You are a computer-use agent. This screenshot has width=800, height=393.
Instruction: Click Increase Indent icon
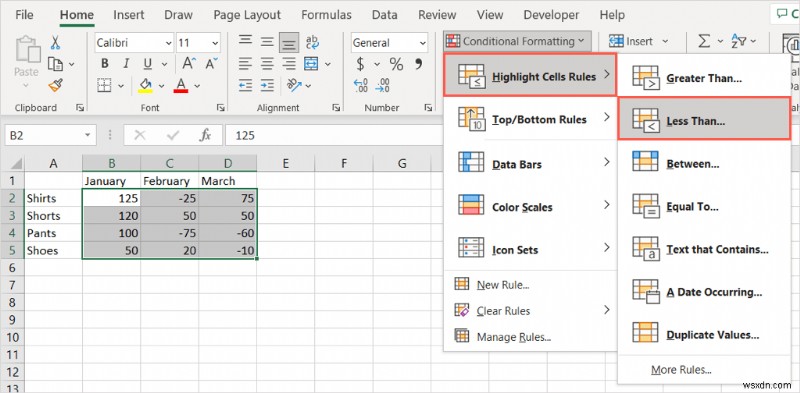click(267, 85)
